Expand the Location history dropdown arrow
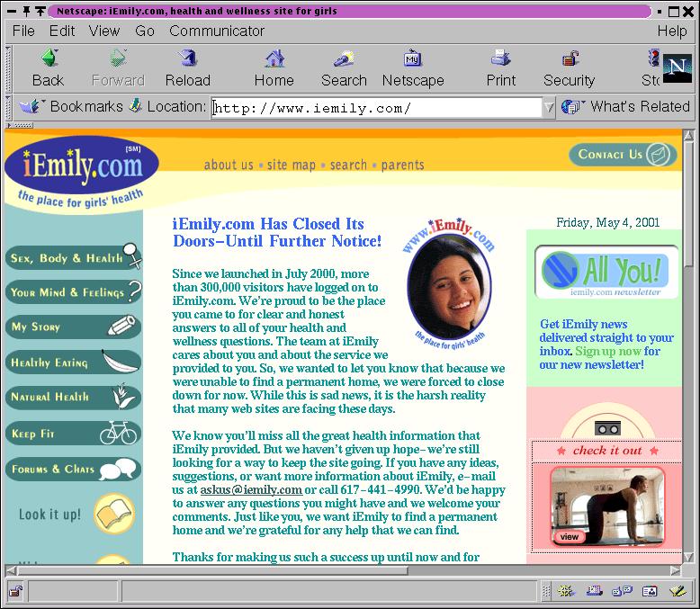The height and width of the screenshot is (609, 700). coord(549,107)
